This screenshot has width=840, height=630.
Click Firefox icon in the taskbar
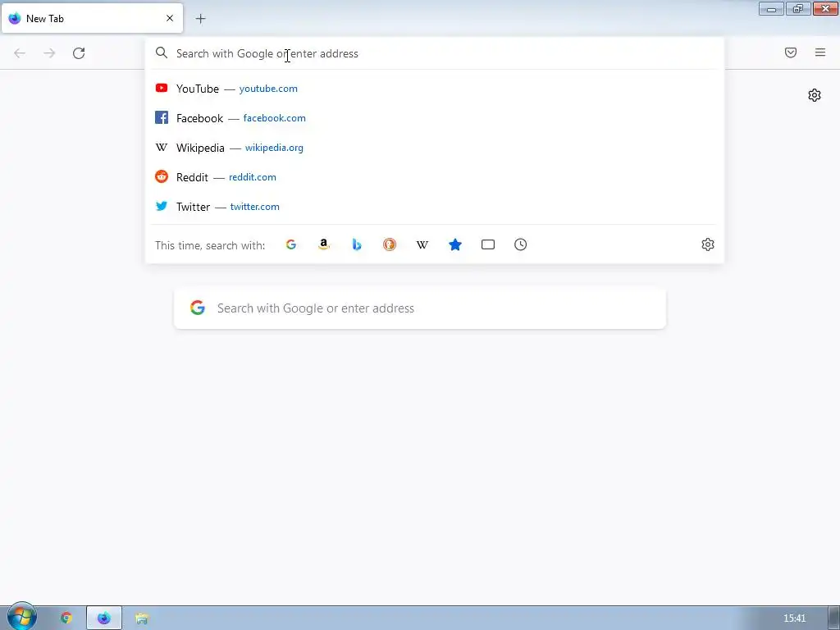104,618
